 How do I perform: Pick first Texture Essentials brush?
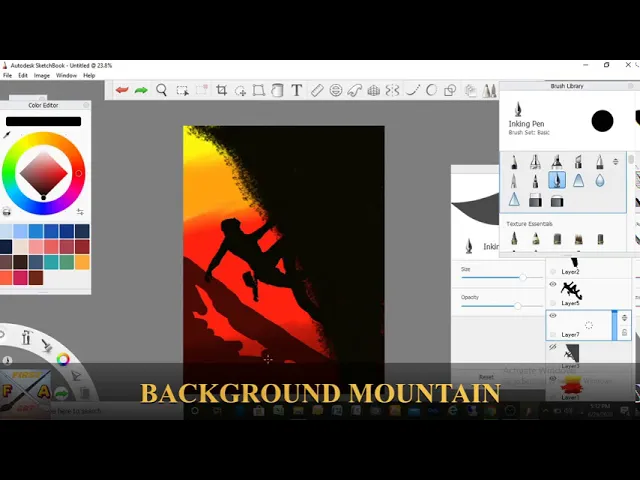pos(514,238)
